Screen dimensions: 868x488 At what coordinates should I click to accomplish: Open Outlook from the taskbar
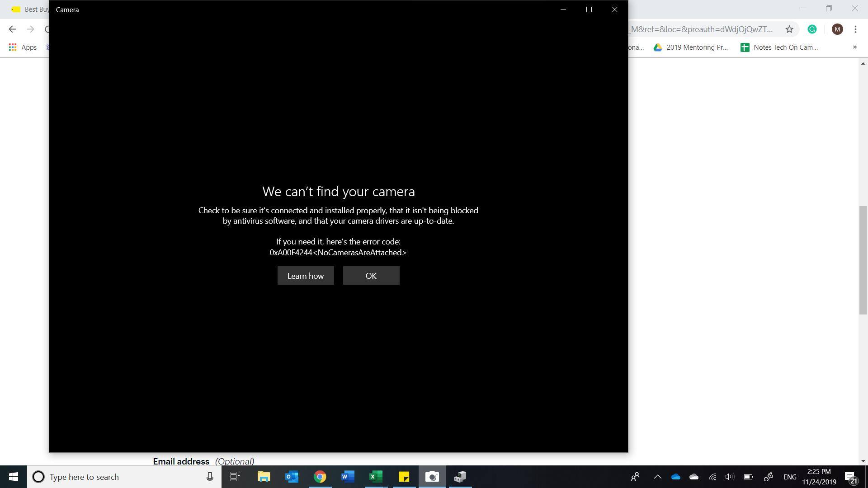point(292,477)
